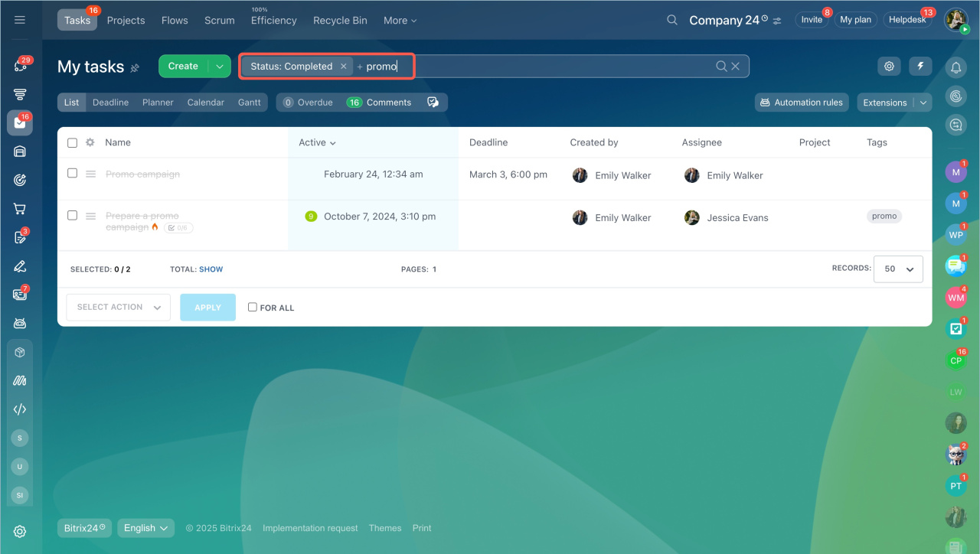Open the Recycle Bin tab

coord(340,21)
